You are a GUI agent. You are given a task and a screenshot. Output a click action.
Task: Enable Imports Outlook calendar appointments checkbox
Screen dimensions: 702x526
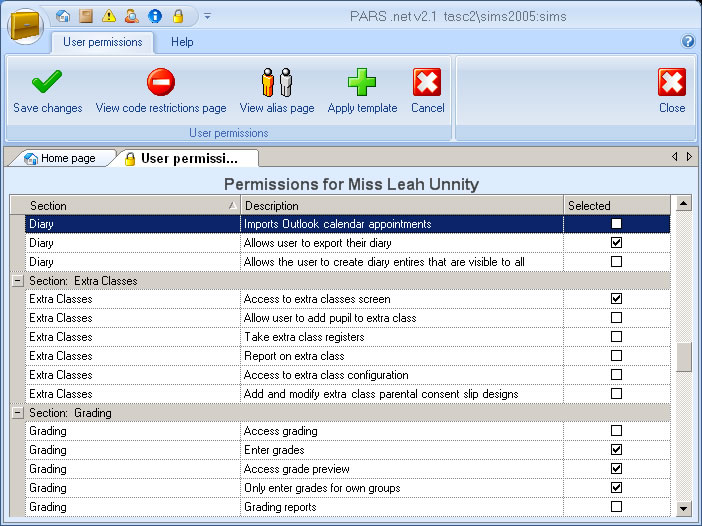[616, 224]
